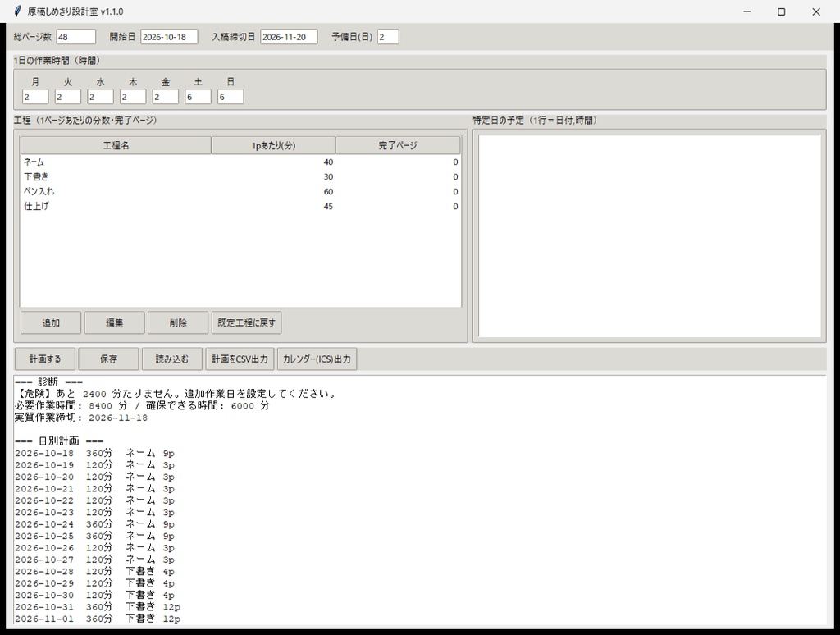This screenshot has width=840, height=635.
Task: Click the 計画する button
Action: 45,359
